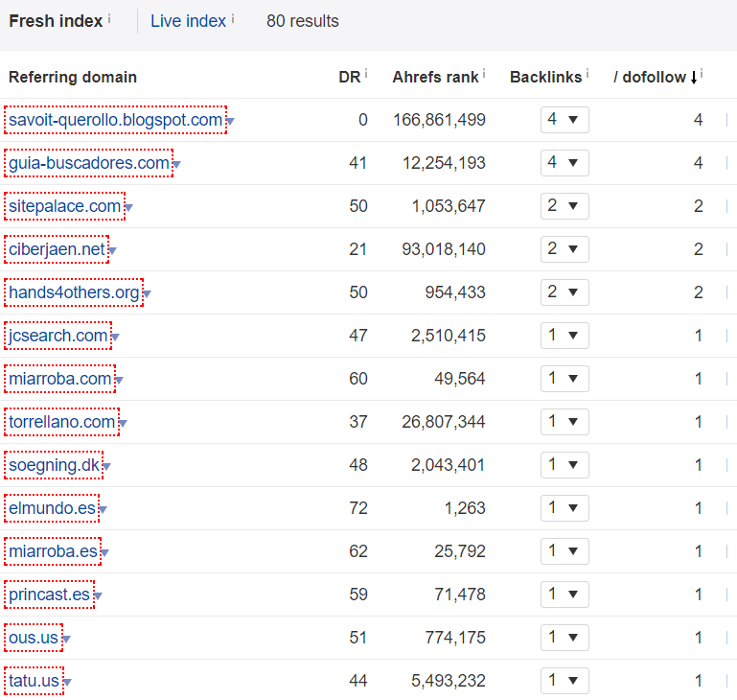Viewport: 737px width, 700px height.
Task: Select Ahrefs rank value 166,861,499
Action: pyautogui.click(x=440, y=120)
